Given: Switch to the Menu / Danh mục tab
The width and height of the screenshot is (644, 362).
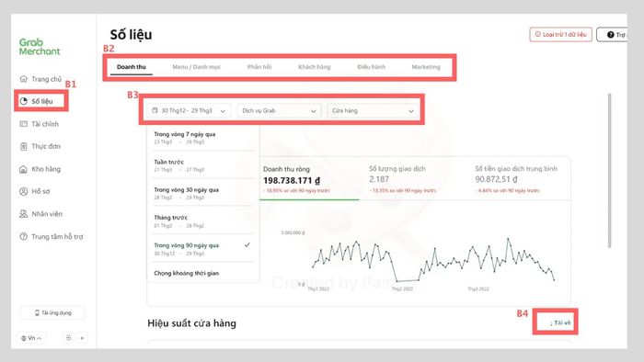Looking at the screenshot, I should pyautogui.click(x=196, y=67).
